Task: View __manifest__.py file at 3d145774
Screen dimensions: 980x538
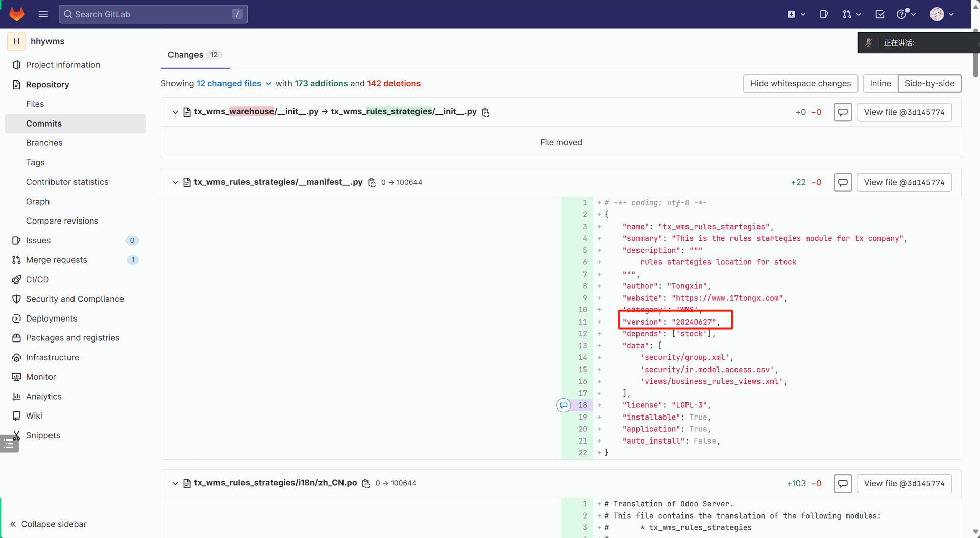Action: tap(904, 182)
